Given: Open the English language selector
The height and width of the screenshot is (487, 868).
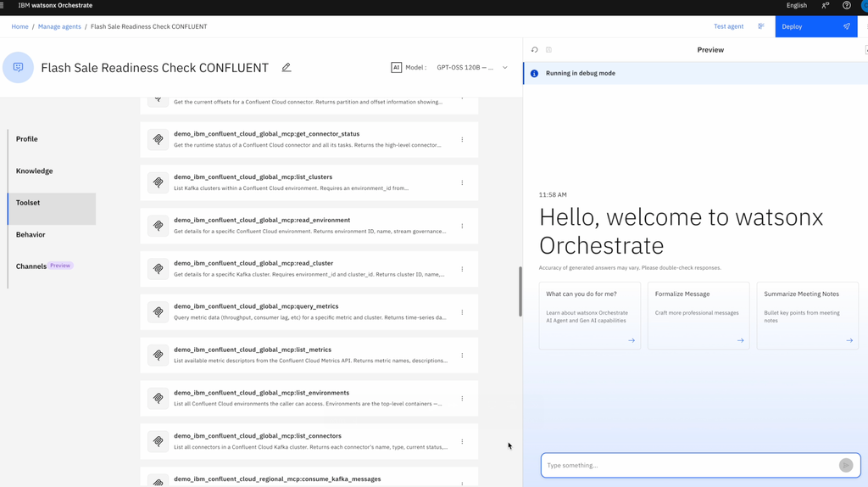Looking at the screenshot, I should [797, 6].
